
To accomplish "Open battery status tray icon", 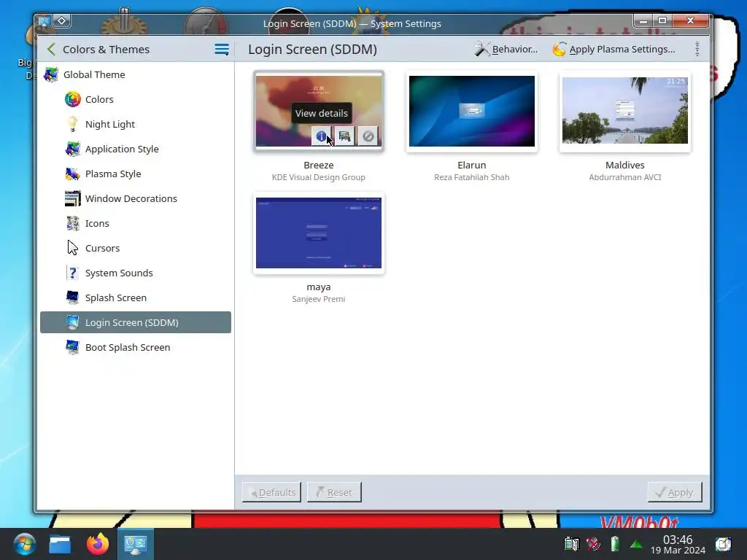I will pyautogui.click(x=615, y=544).
